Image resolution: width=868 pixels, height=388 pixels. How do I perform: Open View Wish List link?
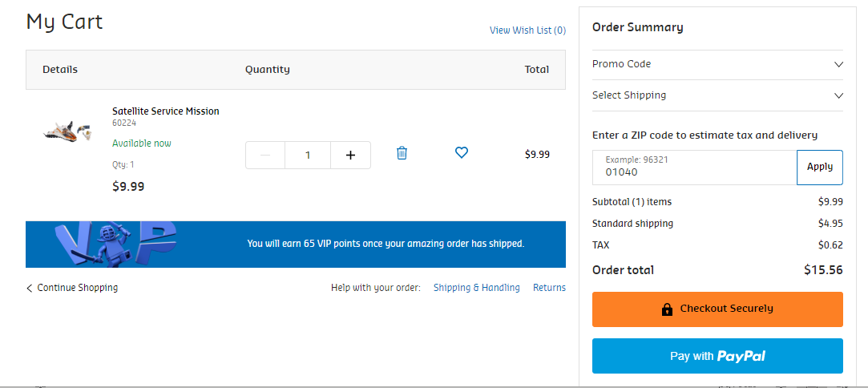527,30
